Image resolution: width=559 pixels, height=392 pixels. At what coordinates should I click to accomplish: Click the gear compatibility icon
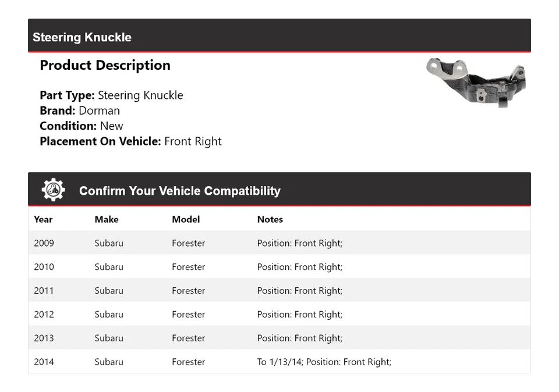(x=53, y=190)
